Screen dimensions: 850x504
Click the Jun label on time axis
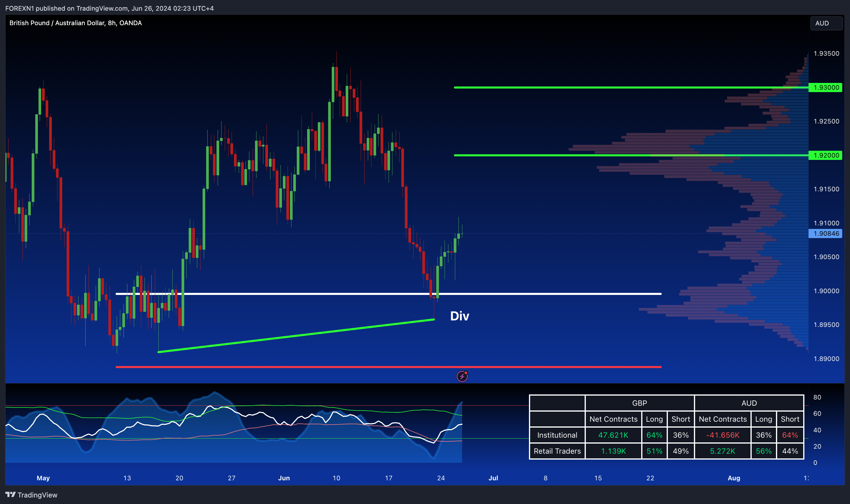[284, 478]
